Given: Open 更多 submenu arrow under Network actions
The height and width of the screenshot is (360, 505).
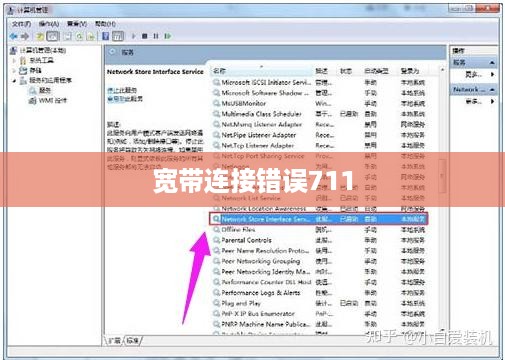Looking at the screenshot, I should (493, 101).
